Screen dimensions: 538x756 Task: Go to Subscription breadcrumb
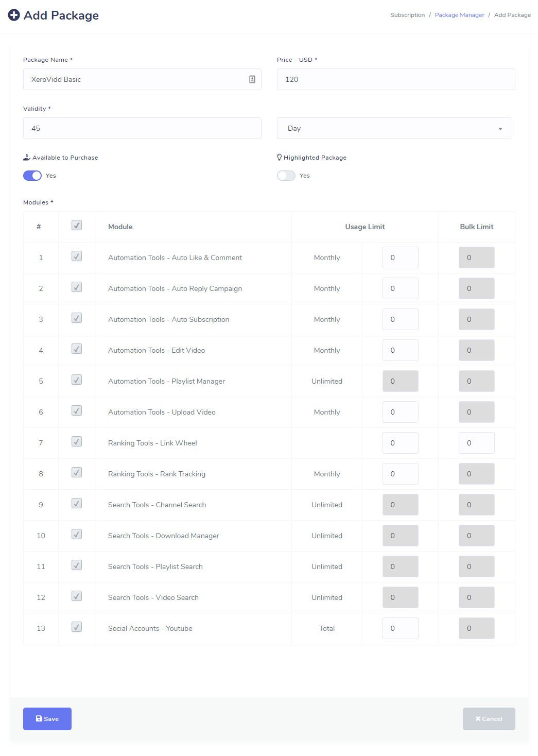[x=407, y=15]
